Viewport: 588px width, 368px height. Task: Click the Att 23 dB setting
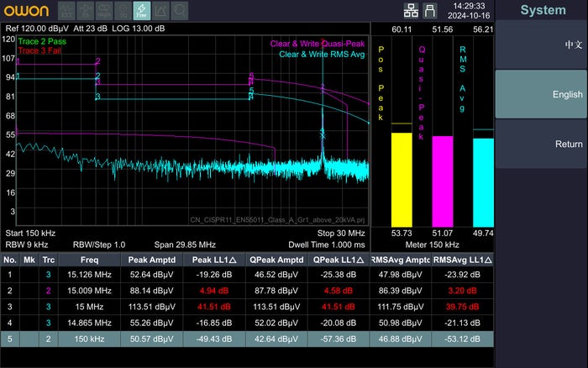(90, 29)
